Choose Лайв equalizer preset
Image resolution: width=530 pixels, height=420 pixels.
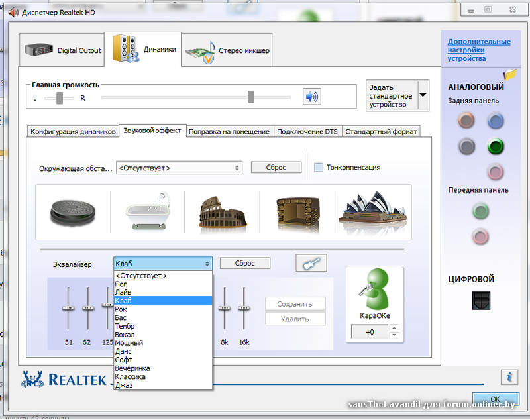[163, 293]
